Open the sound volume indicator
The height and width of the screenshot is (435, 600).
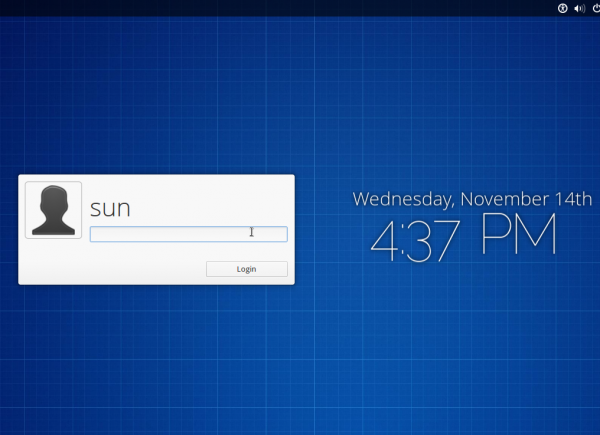580,8
